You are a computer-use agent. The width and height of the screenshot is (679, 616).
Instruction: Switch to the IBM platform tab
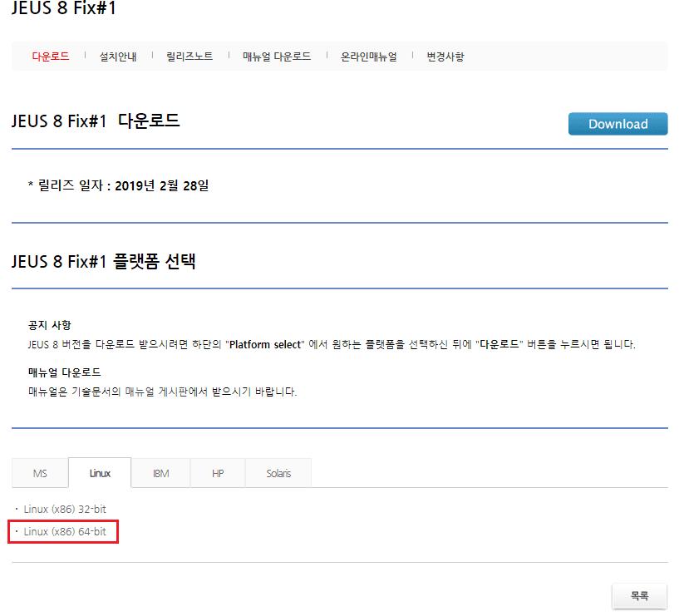[x=160, y=473]
